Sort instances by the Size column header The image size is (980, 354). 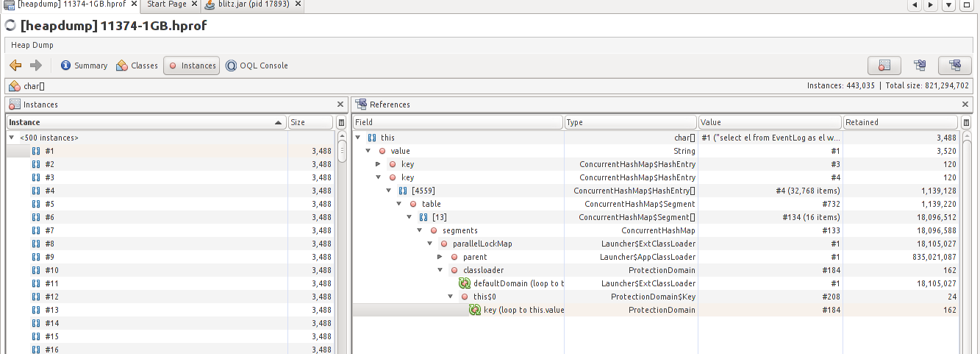click(310, 122)
